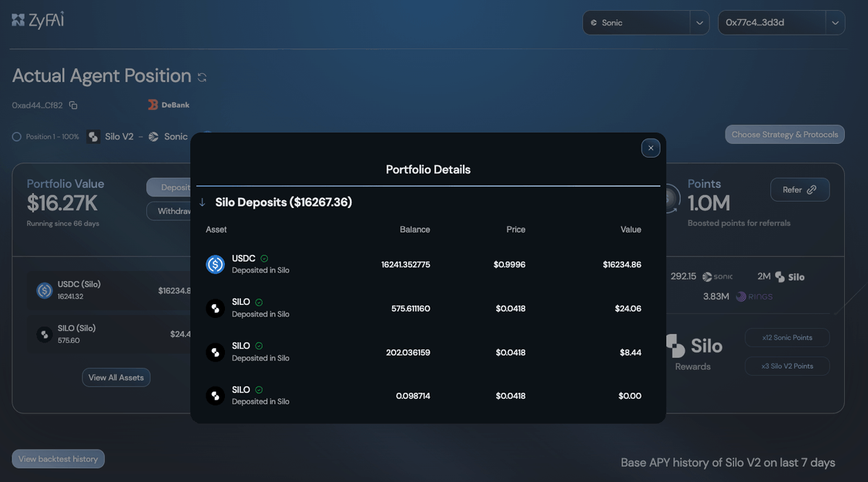Screen dimensions: 868x482
Task: Select the $8.44 value cell
Action: tap(631, 353)
